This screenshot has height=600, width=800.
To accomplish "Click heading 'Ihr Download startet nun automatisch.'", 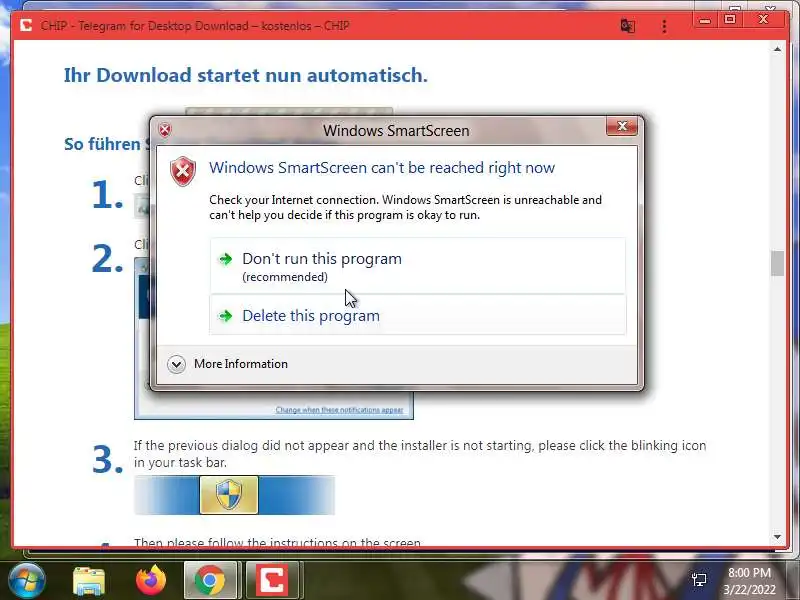I will click(246, 75).
